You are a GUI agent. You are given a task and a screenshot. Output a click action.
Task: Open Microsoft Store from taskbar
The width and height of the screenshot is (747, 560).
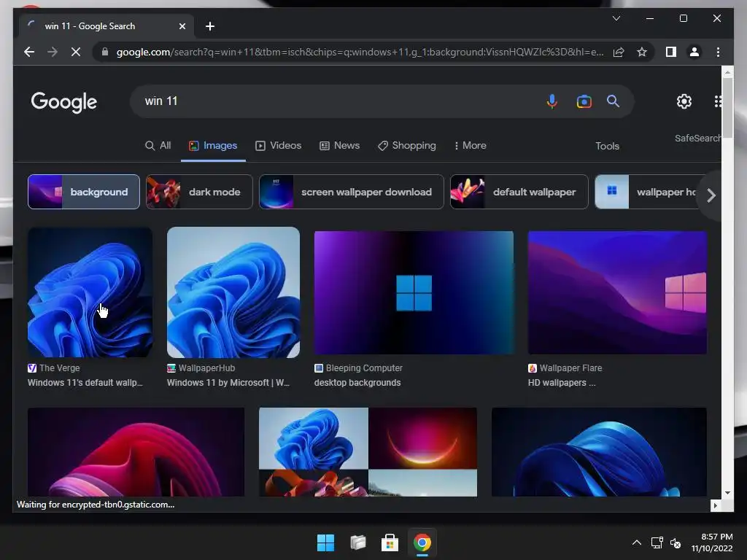[390, 542]
